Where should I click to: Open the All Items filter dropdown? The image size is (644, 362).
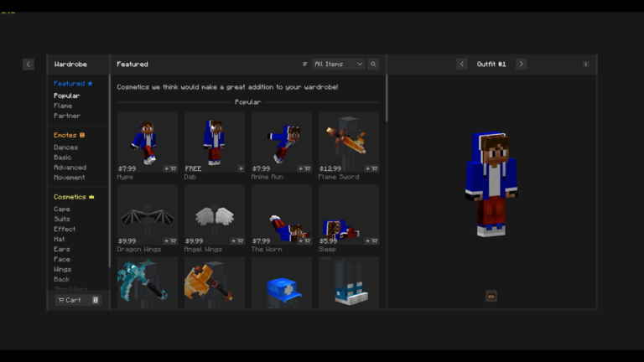(x=338, y=65)
